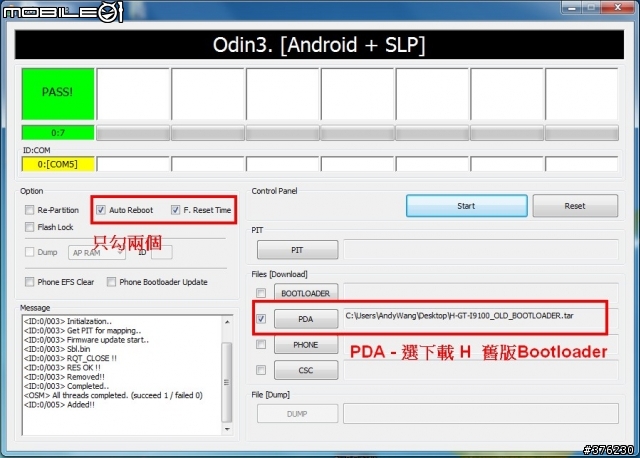Click the File Dump path field
Image resolution: width=640 pixels, height=458 pixels.
(481, 414)
